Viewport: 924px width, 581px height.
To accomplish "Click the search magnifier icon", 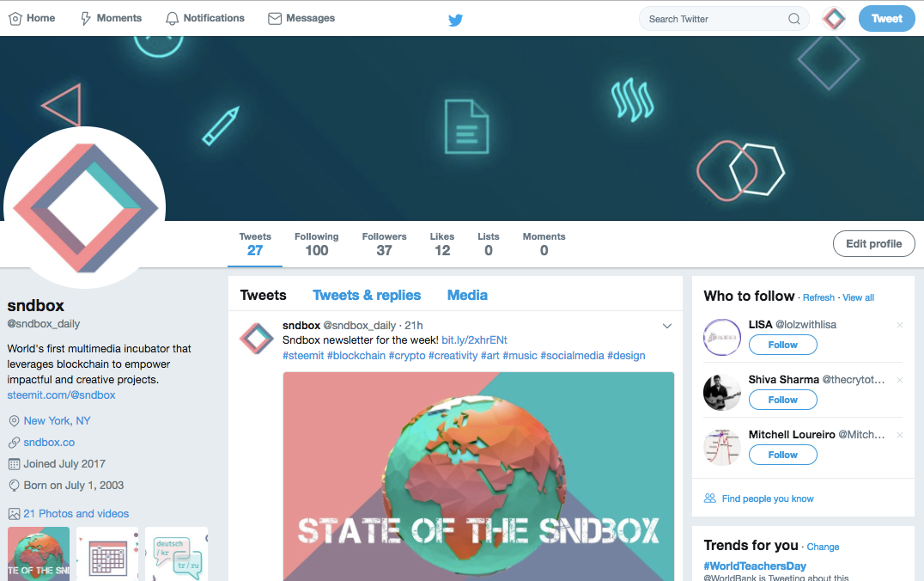I will [794, 19].
